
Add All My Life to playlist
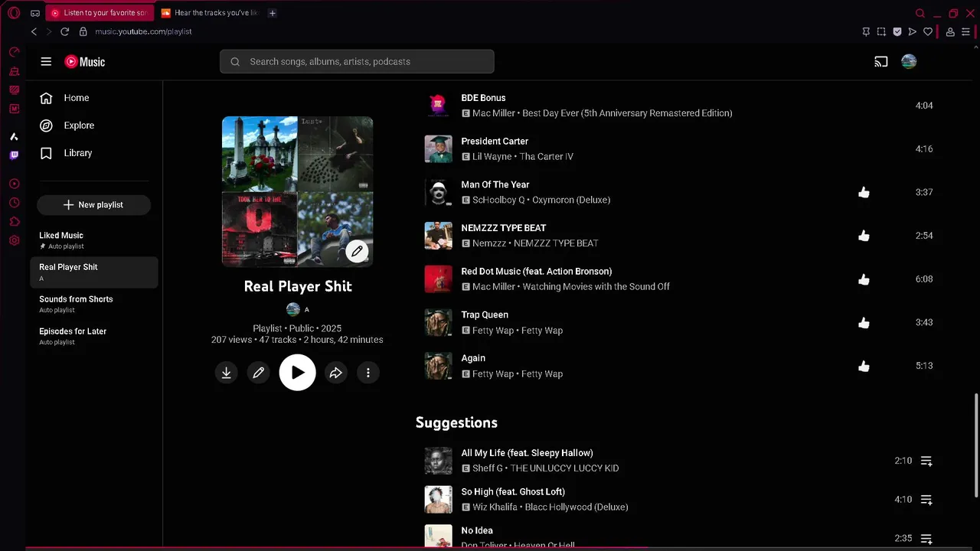(926, 461)
